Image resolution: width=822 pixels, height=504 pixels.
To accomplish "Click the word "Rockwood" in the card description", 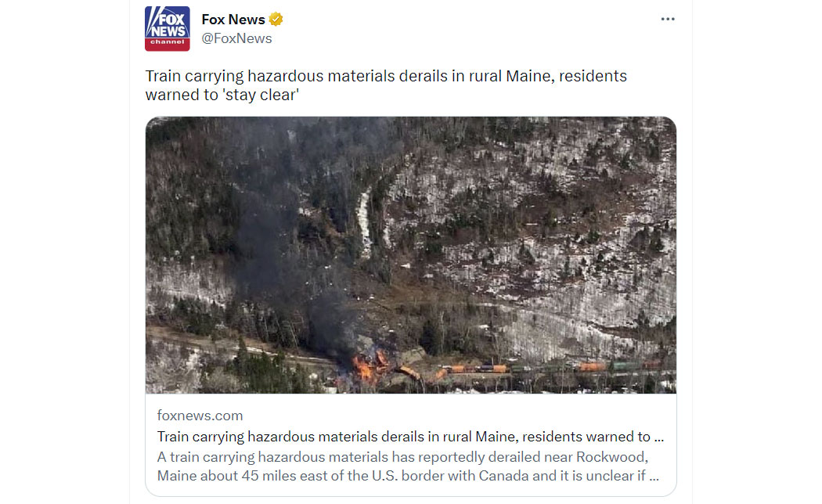I will click(x=610, y=457).
